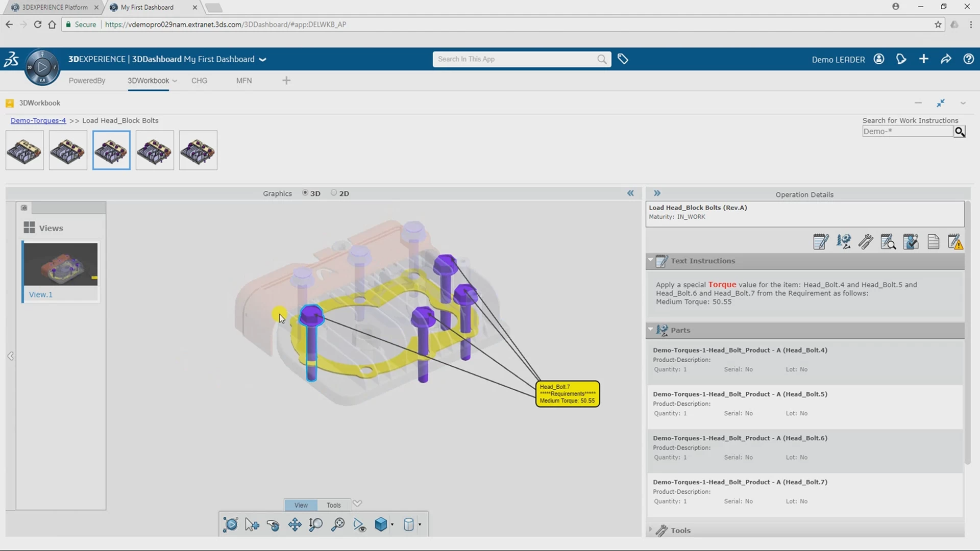
Task: Select the 3D graphics radio button
Action: pos(305,193)
